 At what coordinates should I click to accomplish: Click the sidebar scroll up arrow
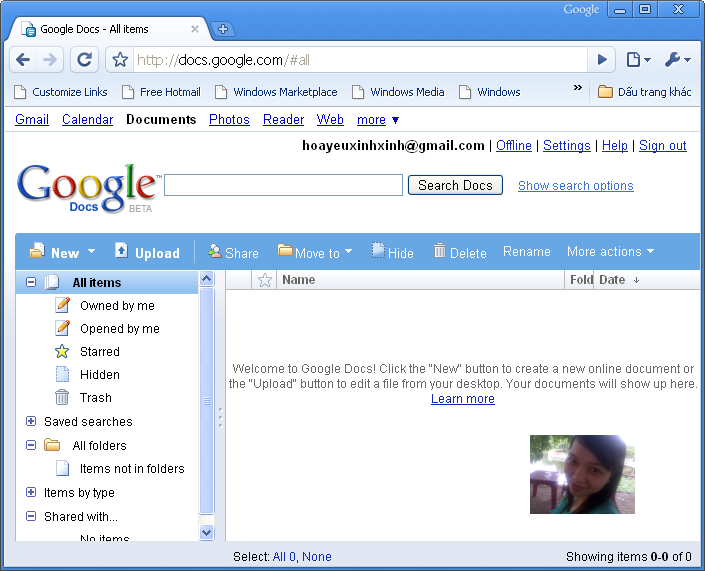[206, 279]
